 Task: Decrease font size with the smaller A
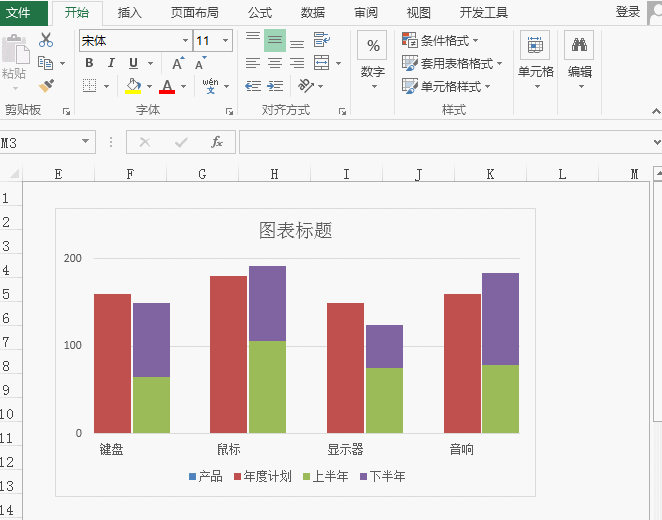[200, 63]
